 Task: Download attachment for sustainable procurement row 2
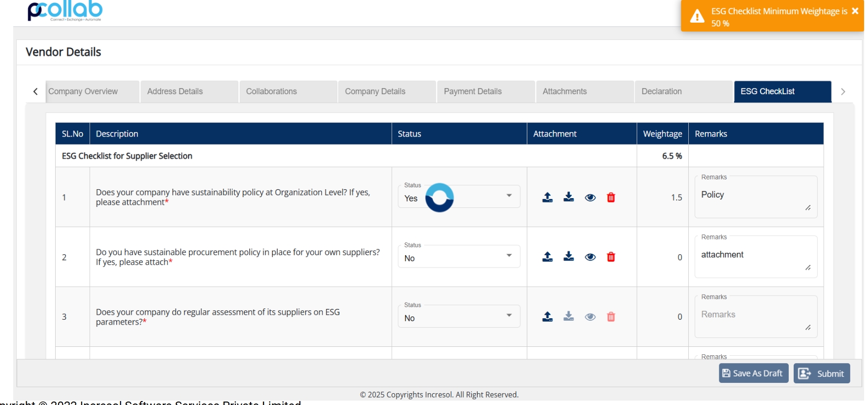(x=569, y=257)
